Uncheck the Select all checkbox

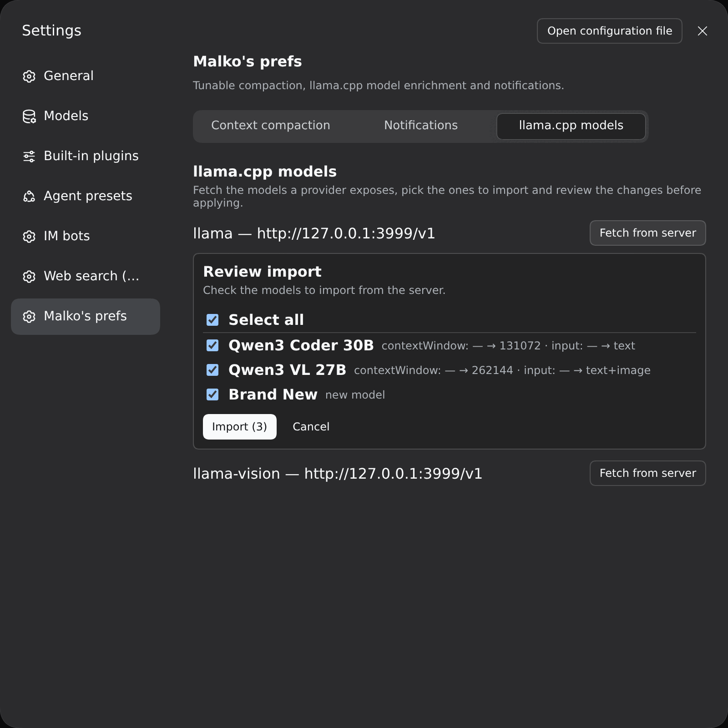[212, 320]
